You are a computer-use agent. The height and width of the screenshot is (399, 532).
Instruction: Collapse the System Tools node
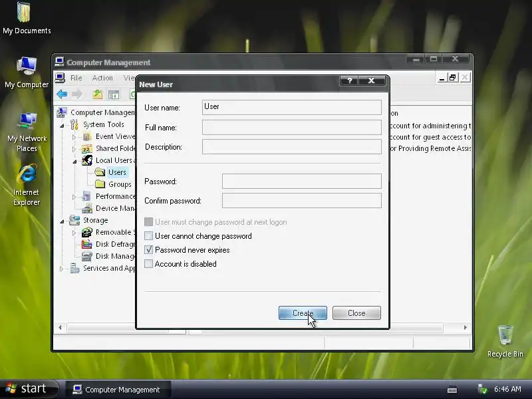point(62,126)
